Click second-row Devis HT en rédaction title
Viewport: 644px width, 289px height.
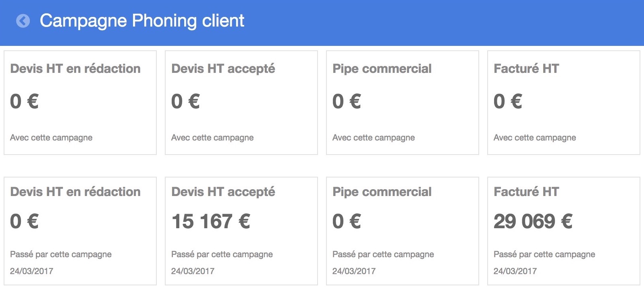[x=75, y=192]
